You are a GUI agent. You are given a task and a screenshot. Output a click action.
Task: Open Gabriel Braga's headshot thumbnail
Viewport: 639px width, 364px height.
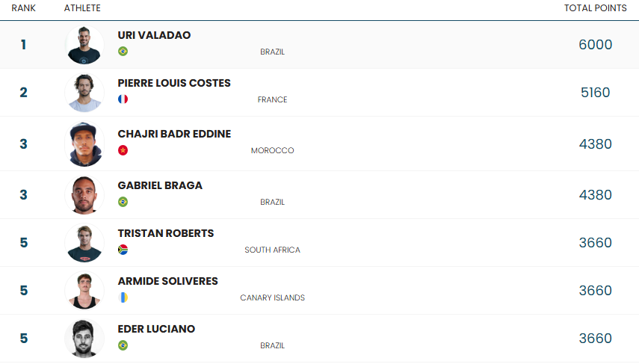click(x=84, y=195)
